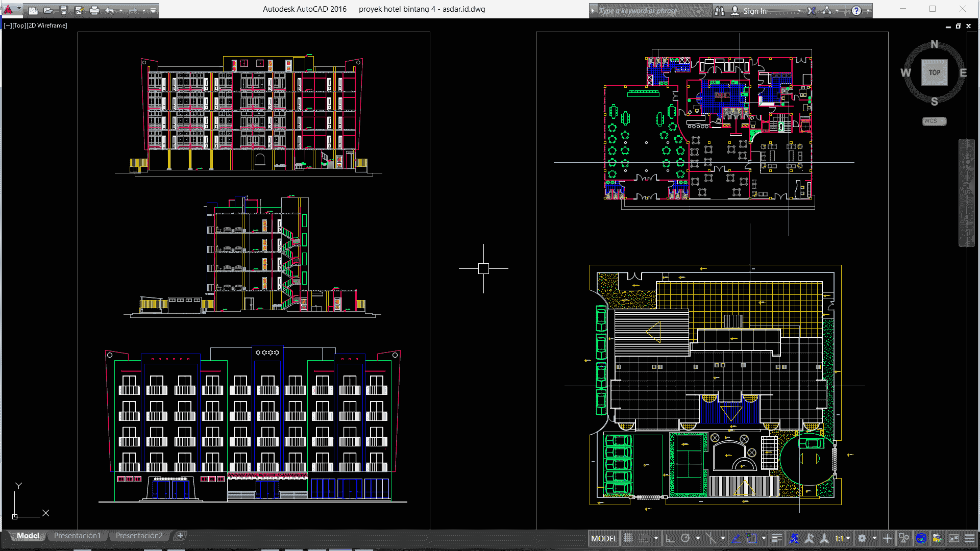Click the Help question mark icon

[856, 11]
